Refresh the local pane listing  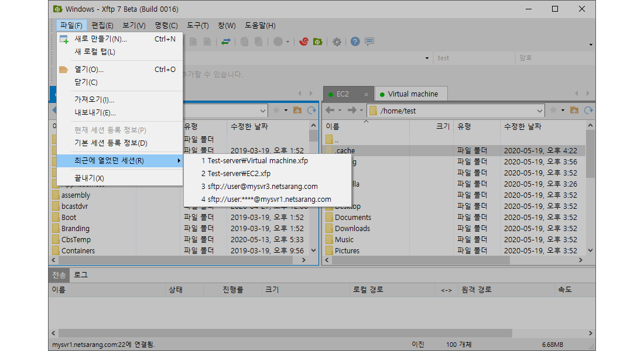pos(311,110)
